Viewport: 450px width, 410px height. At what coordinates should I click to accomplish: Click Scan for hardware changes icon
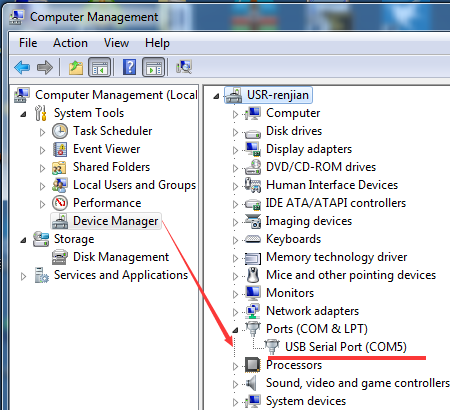pyautogui.click(x=184, y=67)
